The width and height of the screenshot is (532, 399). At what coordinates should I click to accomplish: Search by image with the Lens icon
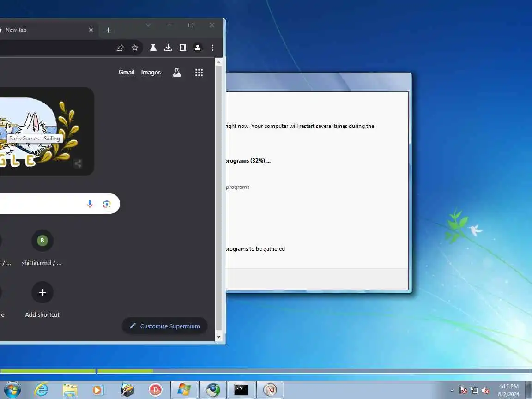pos(107,204)
